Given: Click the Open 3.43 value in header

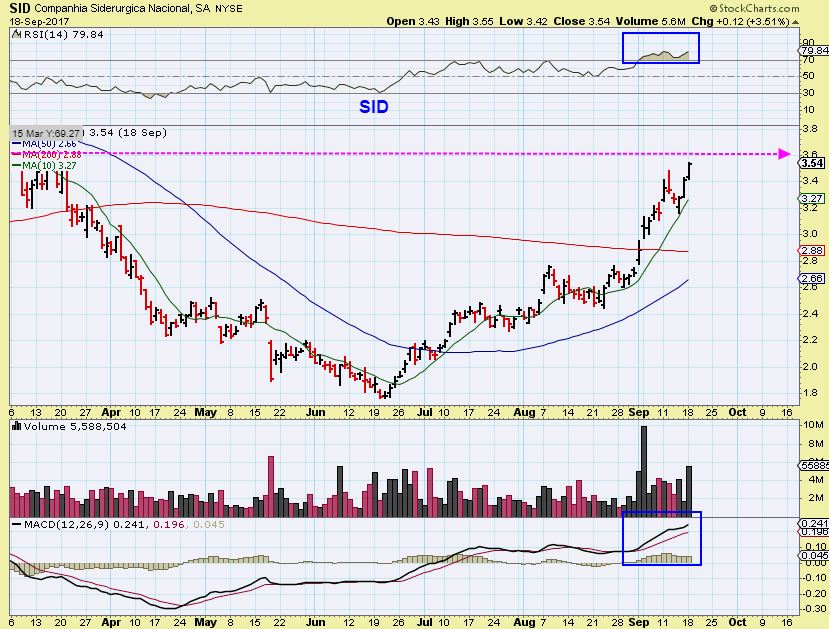Looking at the screenshot, I should point(413,22).
